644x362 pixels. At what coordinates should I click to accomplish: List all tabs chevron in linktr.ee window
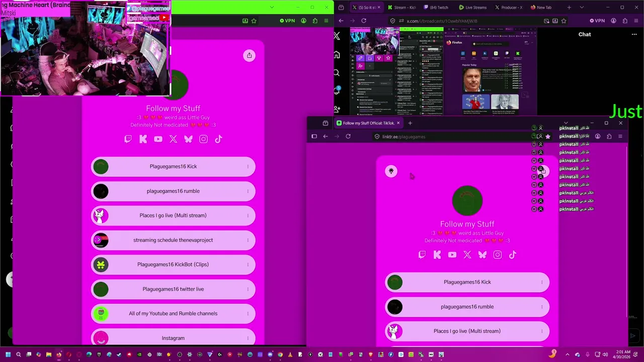(x=566, y=123)
